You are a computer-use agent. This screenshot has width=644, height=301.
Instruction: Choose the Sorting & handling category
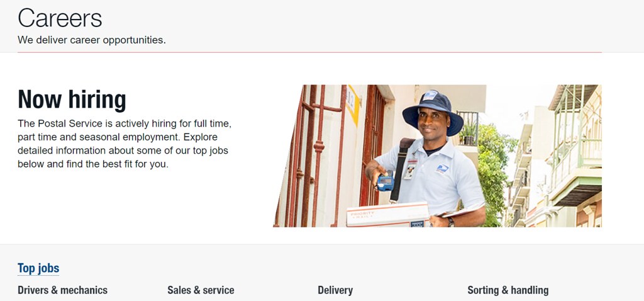[508, 290]
